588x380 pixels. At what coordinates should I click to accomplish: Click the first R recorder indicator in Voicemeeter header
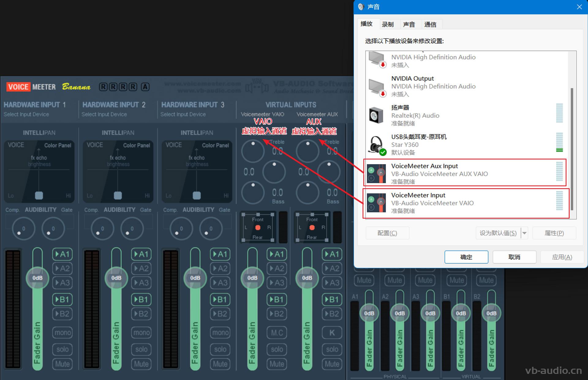[x=104, y=87]
